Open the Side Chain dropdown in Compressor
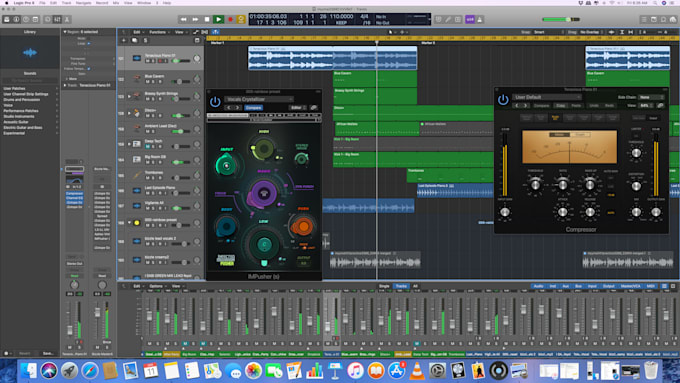Viewport: 680px width, 383px height. click(x=652, y=97)
